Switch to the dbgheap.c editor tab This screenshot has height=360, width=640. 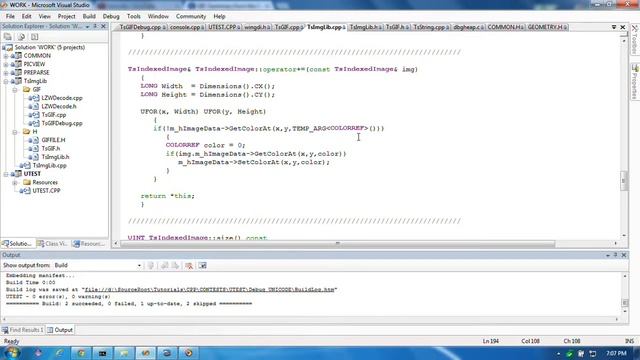click(468, 27)
